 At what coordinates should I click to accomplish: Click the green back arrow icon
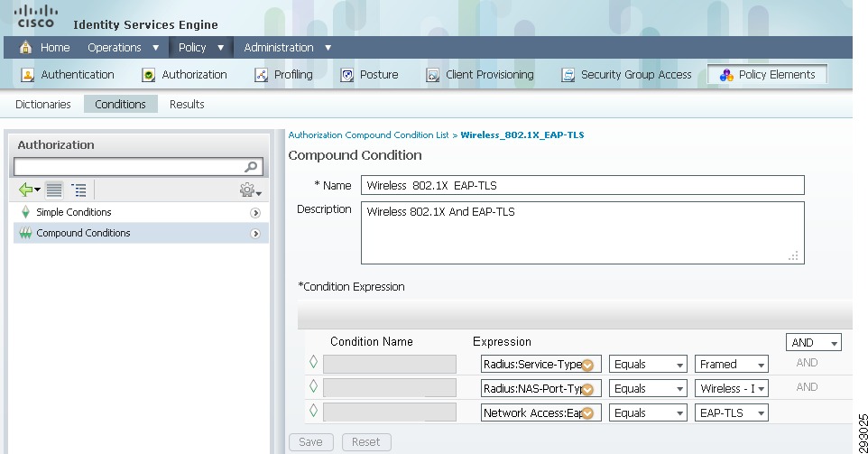(26, 190)
